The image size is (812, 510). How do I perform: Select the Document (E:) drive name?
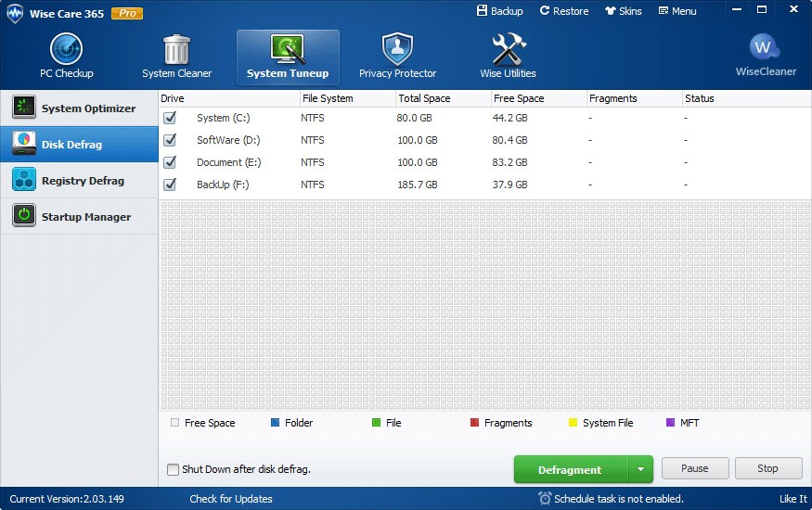229,162
